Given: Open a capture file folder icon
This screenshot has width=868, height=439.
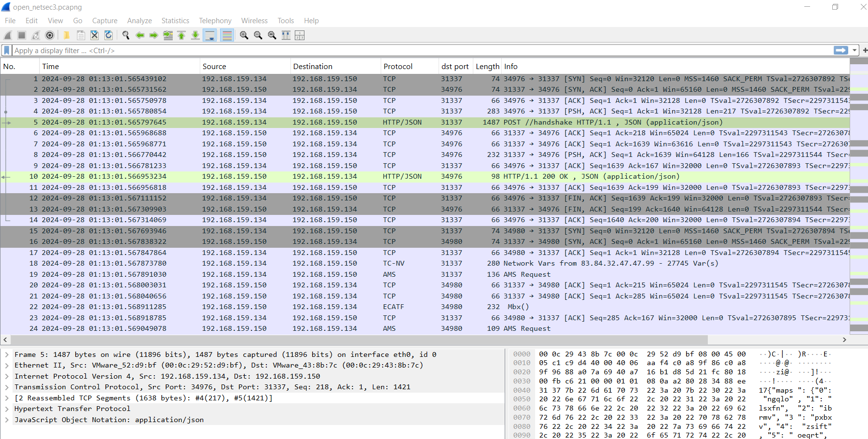Looking at the screenshot, I should [67, 35].
